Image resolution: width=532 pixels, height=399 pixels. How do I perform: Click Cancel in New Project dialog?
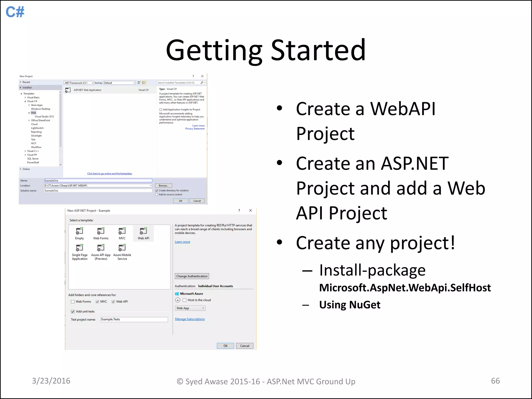(197, 201)
